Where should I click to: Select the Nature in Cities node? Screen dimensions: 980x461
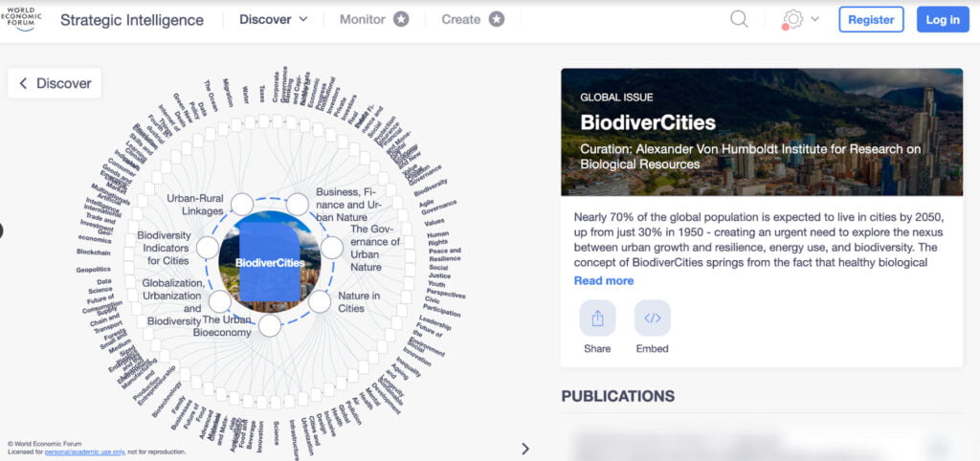point(320,302)
